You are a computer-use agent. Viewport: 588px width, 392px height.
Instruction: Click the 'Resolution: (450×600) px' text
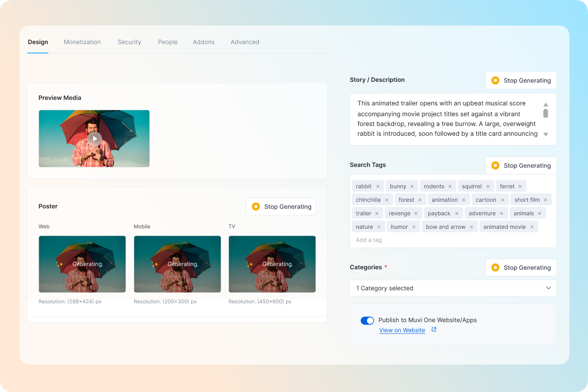[260, 302]
